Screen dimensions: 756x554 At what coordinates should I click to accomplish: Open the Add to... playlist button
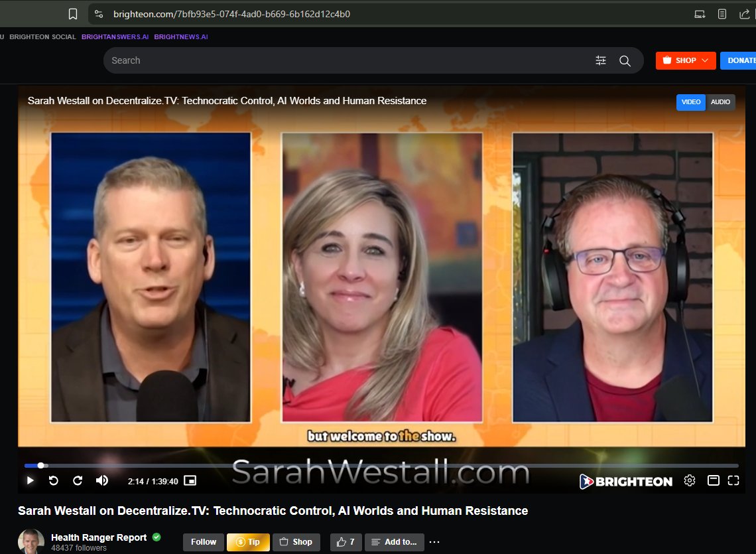coord(395,542)
